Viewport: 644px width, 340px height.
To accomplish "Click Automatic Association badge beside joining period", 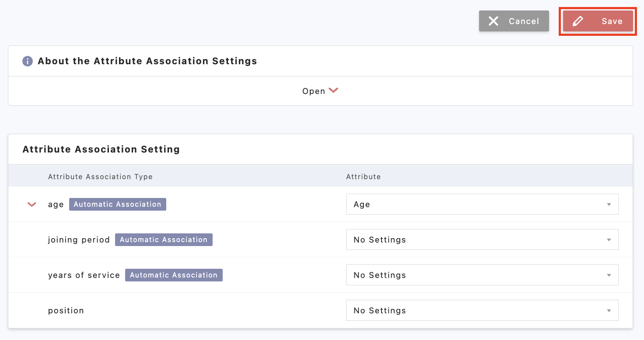I will tap(164, 240).
